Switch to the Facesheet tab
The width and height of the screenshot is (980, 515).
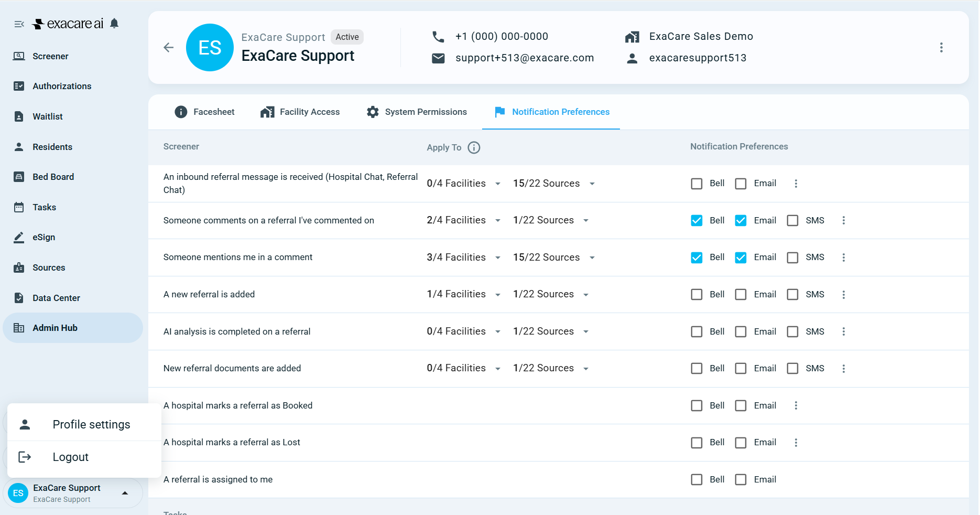tap(204, 112)
